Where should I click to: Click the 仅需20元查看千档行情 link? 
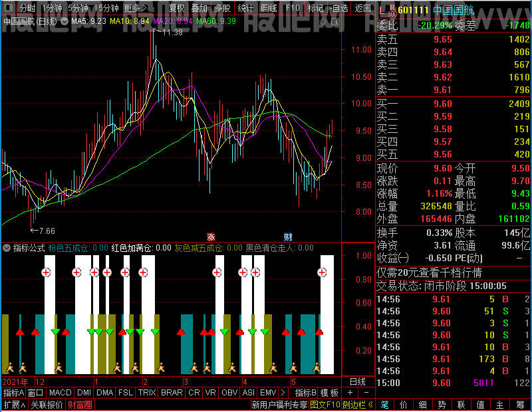[429, 272]
